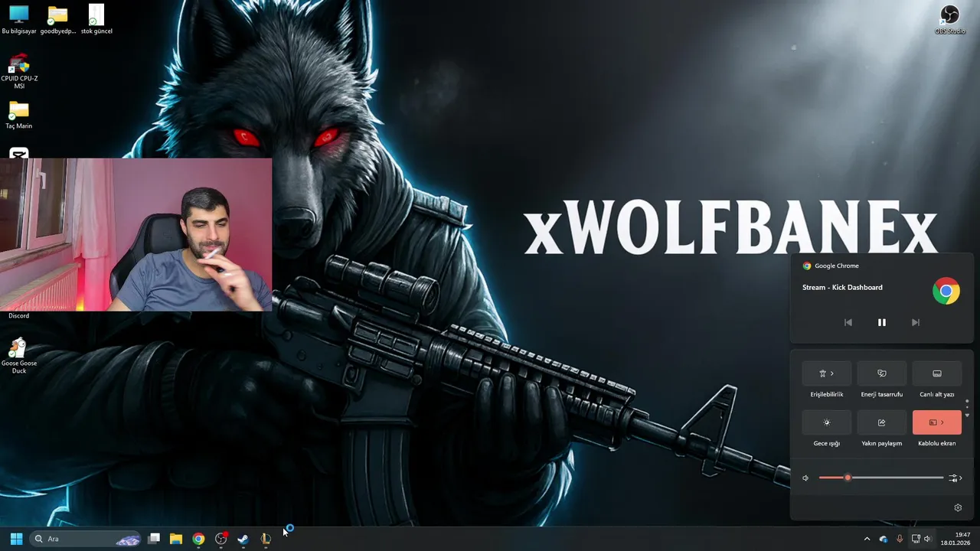The height and width of the screenshot is (551, 980).
Task: Open the Taç Marin folder
Action: pos(18,115)
